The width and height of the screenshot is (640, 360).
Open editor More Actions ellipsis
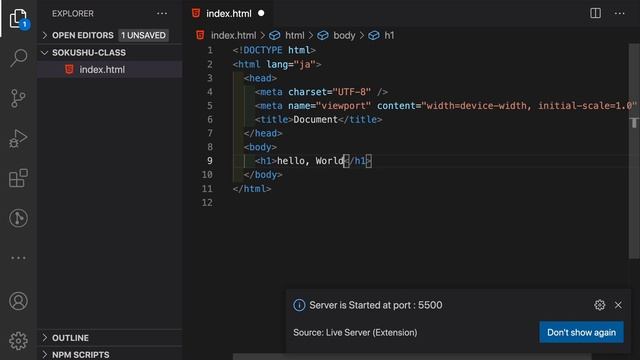point(620,13)
